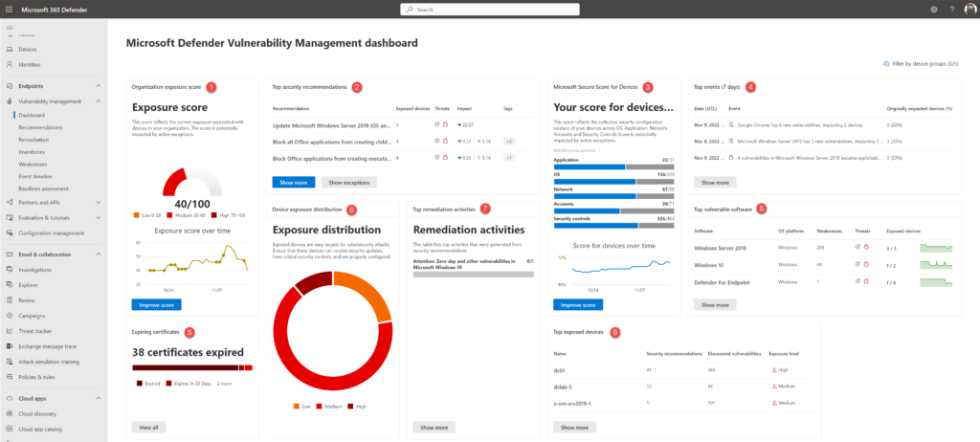Open Weaknesses in the sidebar
980x442 pixels.
(33, 165)
